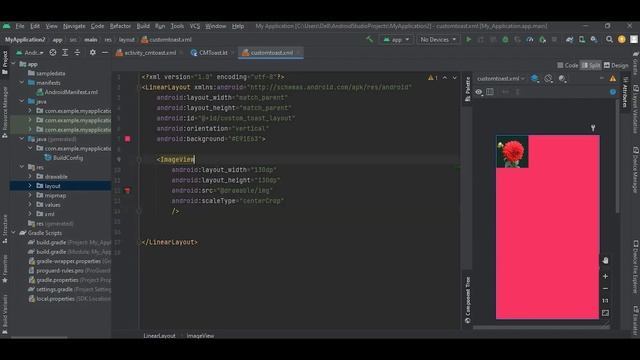
Task: Click the editor warning indicator icon
Action: click(433, 78)
